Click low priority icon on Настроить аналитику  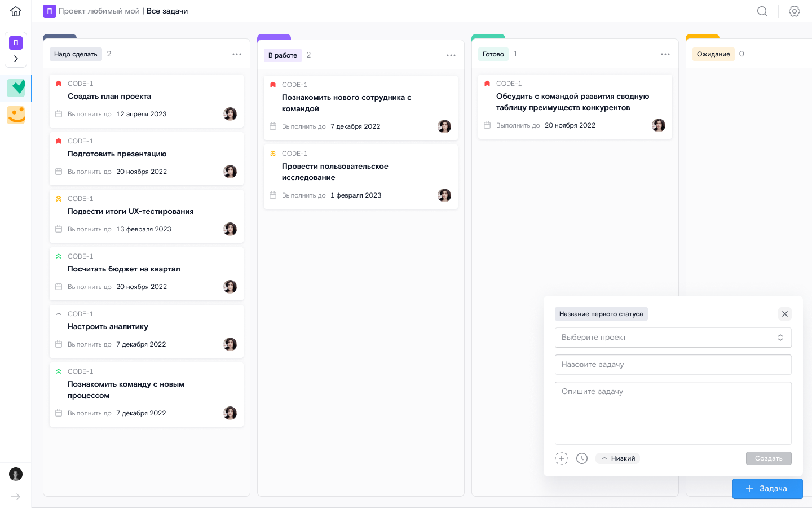pyautogui.click(x=59, y=314)
